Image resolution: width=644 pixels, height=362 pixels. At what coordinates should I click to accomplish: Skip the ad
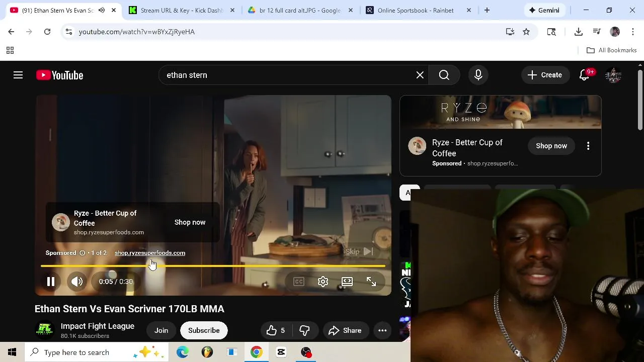pyautogui.click(x=359, y=251)
